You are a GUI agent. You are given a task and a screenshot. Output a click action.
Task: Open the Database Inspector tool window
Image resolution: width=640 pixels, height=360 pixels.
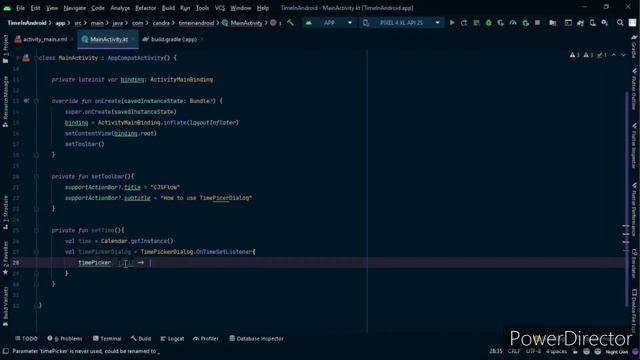256,338
